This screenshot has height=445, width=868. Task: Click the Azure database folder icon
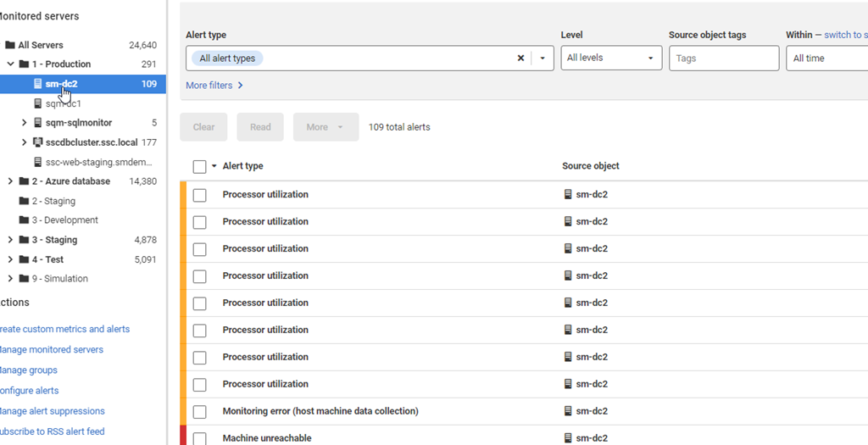tap(24, 181)
